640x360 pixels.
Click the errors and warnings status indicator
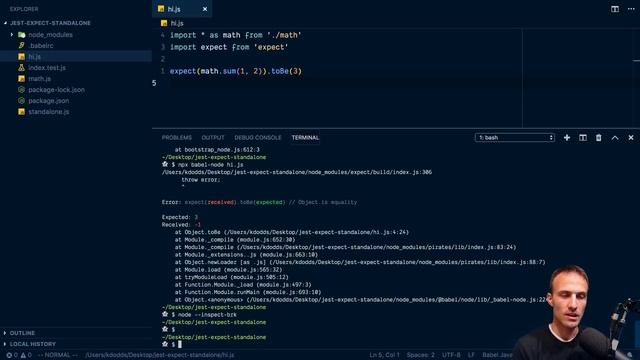click(x=19, y=355)
